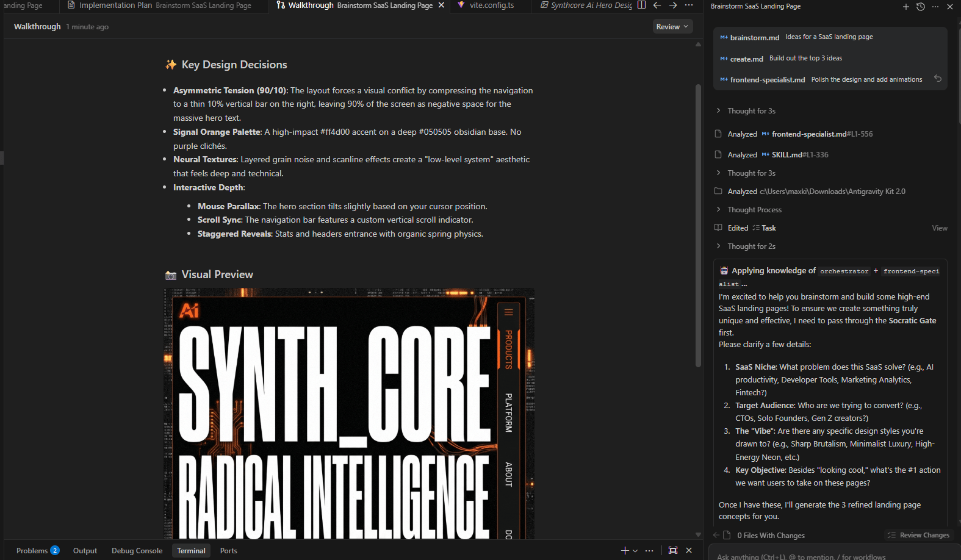Click the book icon beside Edited Task
This screenshot has height=560, width=961.
point(719,228)
